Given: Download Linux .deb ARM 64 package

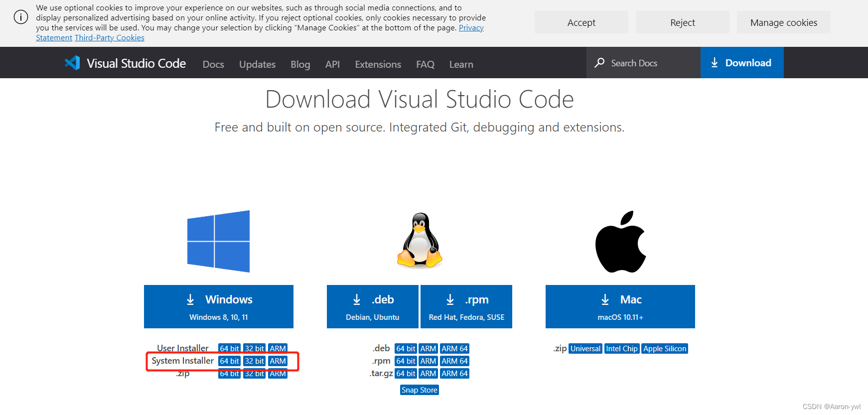Looking at the screenshot, I should 454,348.
